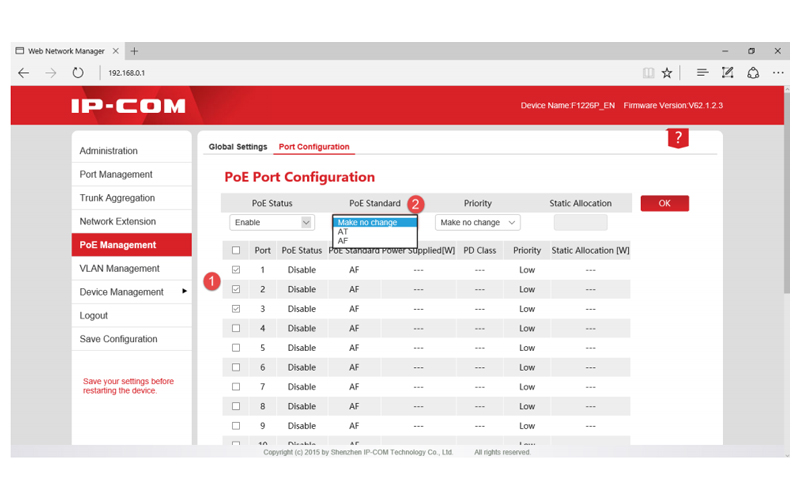Add page to favorites star icon

pyautogui.click(x=667, y=73)
